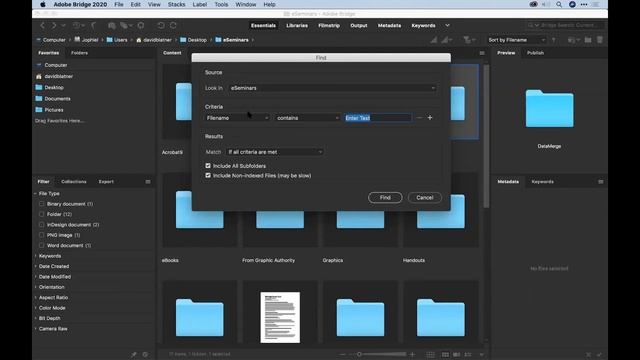Open the Label menu
The height and width of the screenshot is (360, 640).
(x=200, y=4)
